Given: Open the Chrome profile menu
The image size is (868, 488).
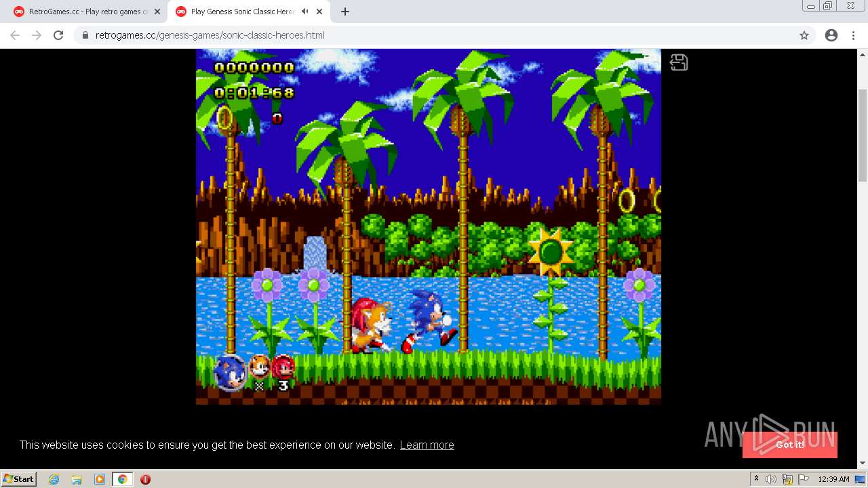Looking at the screenshot, I should click(831, 35).
